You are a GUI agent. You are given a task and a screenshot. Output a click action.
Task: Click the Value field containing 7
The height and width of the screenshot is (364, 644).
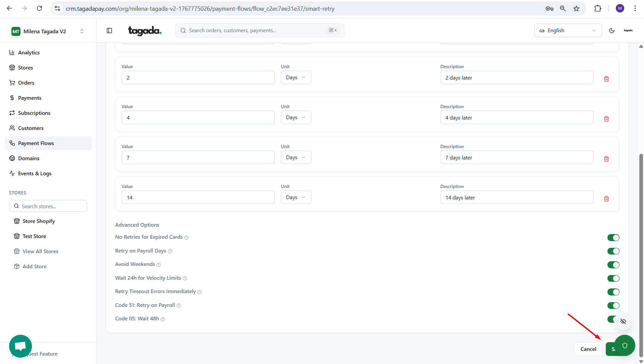[x=198, y=157]
